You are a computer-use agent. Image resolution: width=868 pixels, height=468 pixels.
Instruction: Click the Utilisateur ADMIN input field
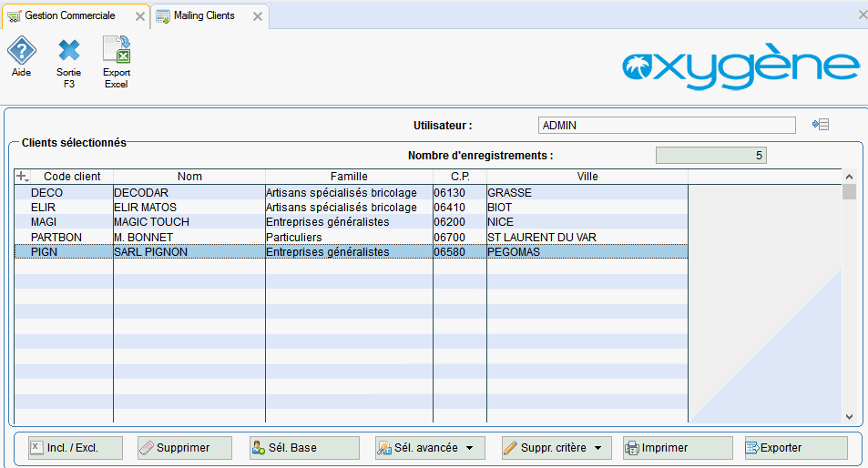[x=667, y=126]
